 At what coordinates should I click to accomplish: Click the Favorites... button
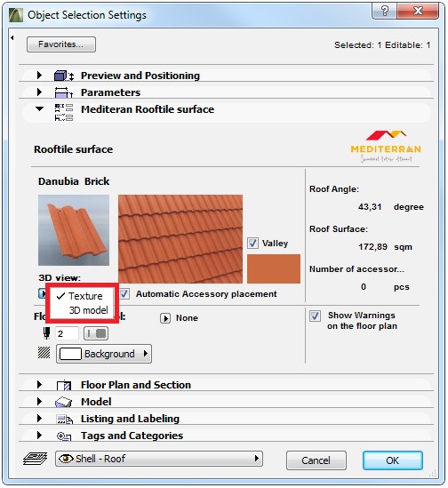click(61, 44)
